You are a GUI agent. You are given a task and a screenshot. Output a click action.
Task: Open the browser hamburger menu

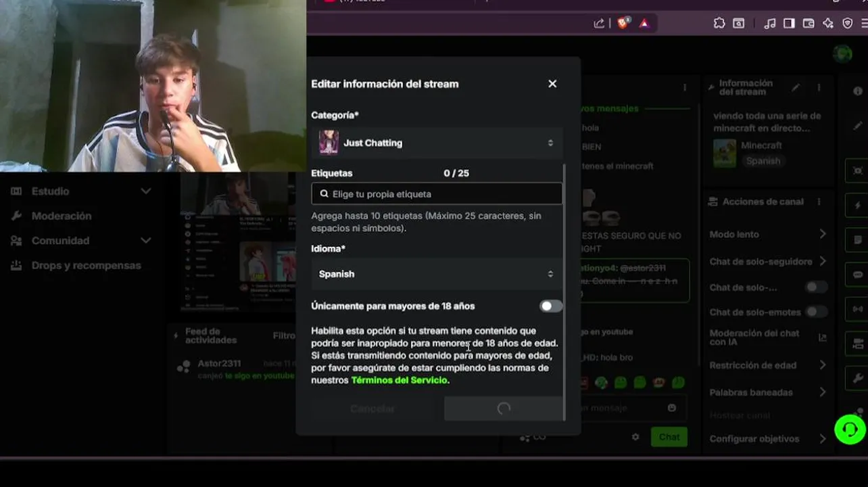tap(864, 24)
